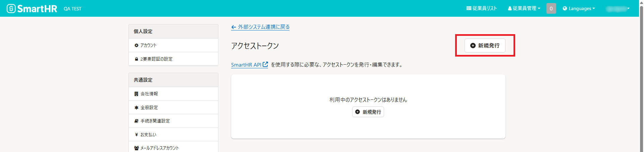Viewport: 644px width, 152px height.
Task: Expand the 従業員管理 dropdown menu
Action: (x=524, y=8)
